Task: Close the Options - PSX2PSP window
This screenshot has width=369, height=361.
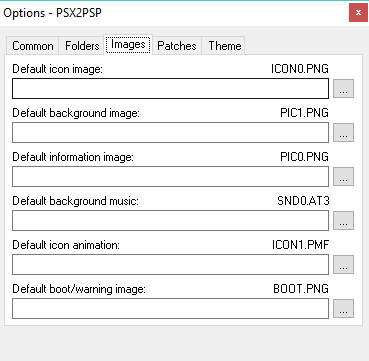Action: (358, 13)
